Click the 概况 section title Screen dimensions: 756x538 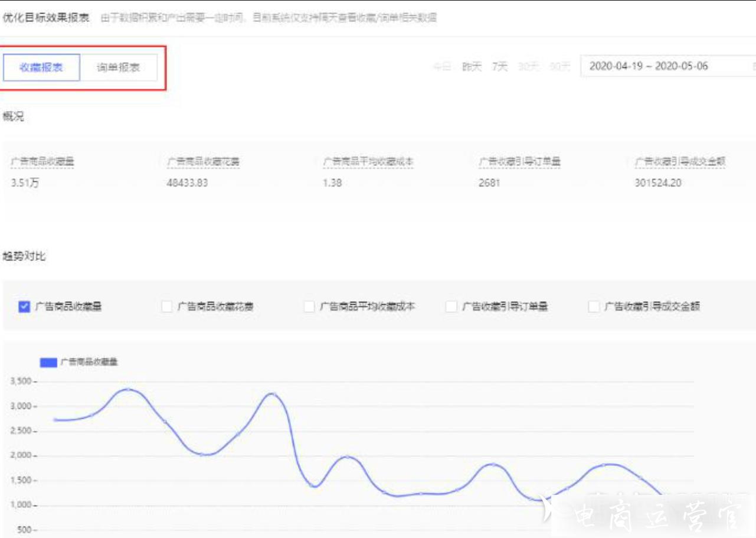pos(13,116)
